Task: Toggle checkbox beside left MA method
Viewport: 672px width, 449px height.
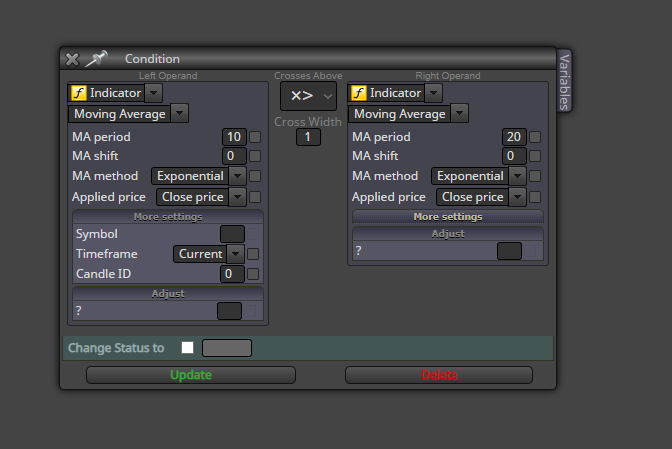Action: point(255,176)
